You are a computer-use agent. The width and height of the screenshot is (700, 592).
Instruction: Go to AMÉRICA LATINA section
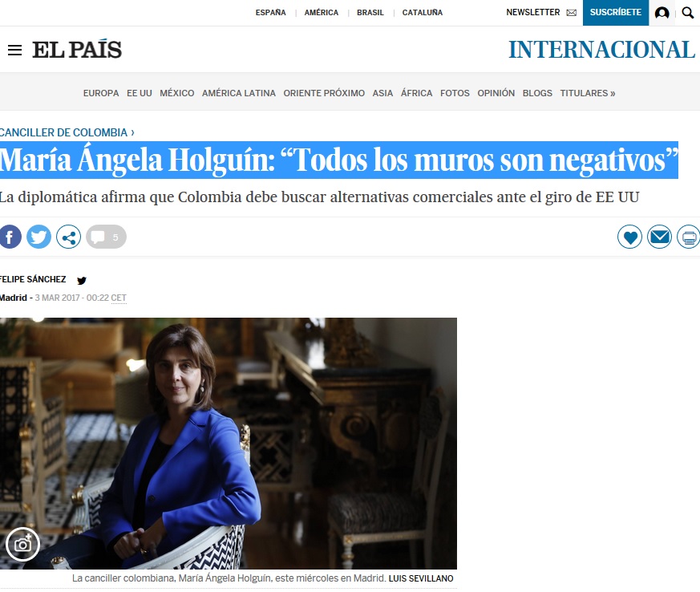tap(239, 93)
